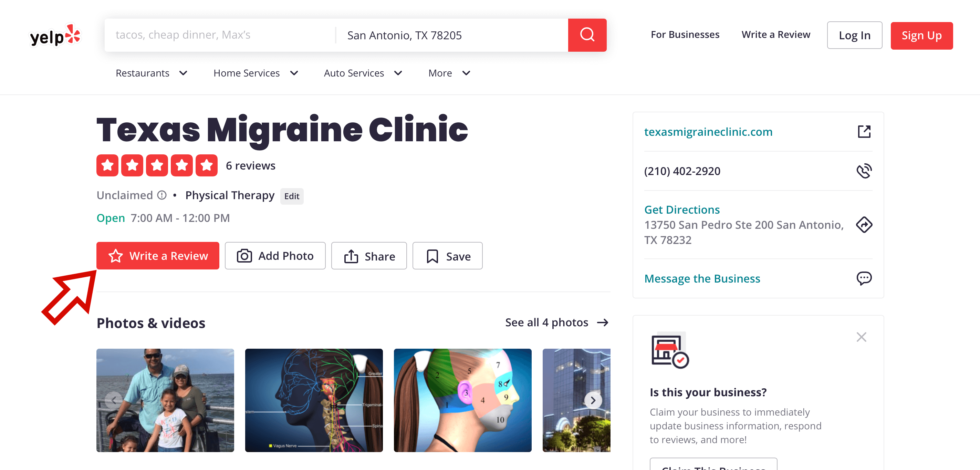Click the external link icon beside texasmigraineclinic.com
980x470 pixels.
[x=864, y=132]
